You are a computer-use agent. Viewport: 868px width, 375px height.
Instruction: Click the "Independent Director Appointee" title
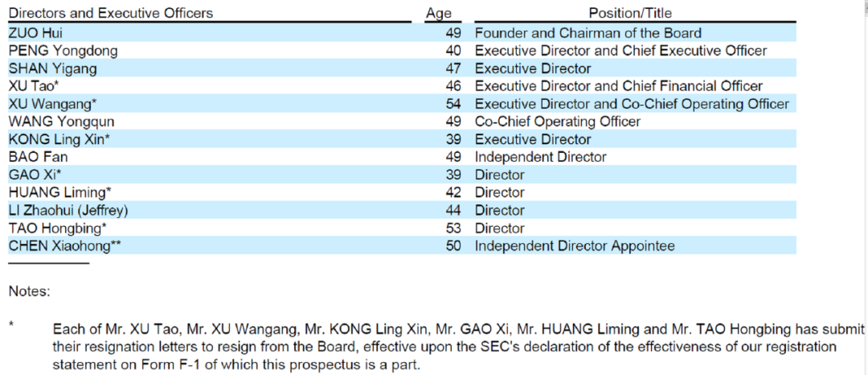click(x=575, y=245)
